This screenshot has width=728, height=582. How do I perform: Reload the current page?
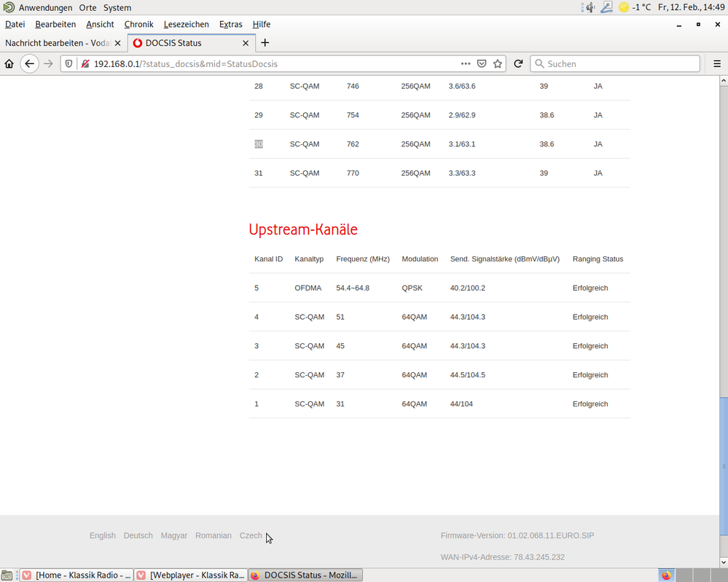(519, 64)
